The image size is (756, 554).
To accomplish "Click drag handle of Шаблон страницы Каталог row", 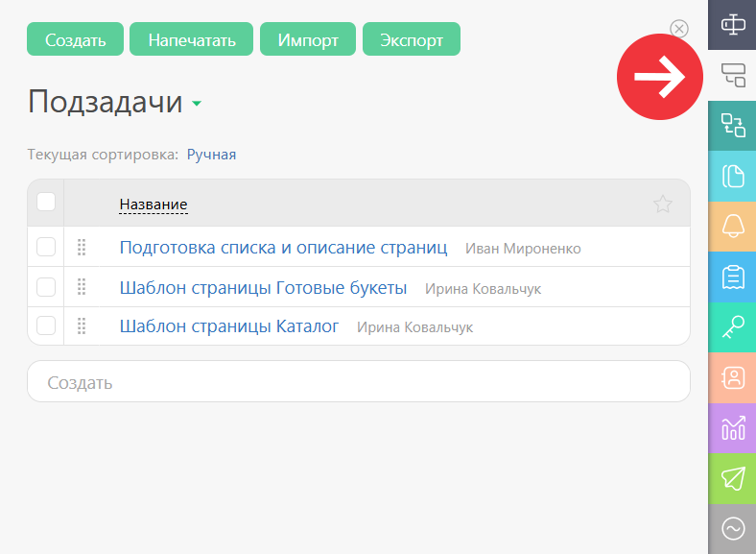I will pos(82,325).
